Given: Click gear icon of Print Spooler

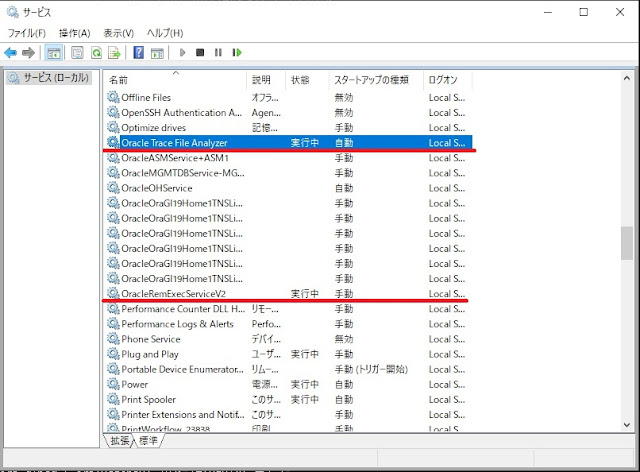Looking at the screenshot, I should (113, 399).
